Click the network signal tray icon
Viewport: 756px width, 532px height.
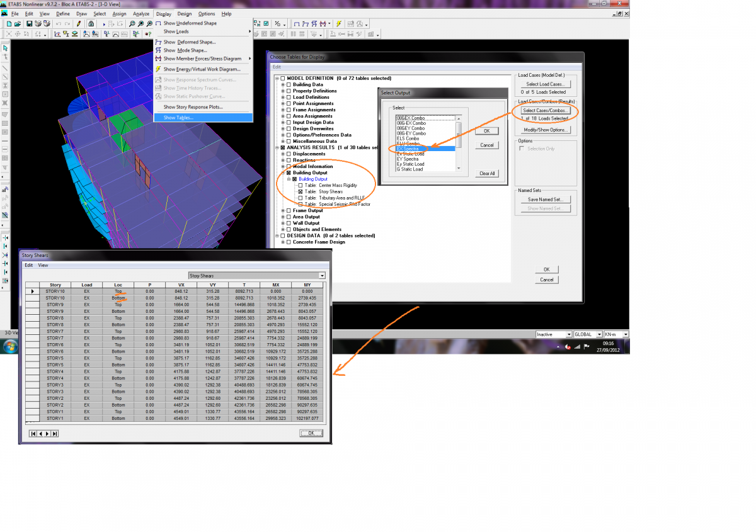(x=577, y=346)
